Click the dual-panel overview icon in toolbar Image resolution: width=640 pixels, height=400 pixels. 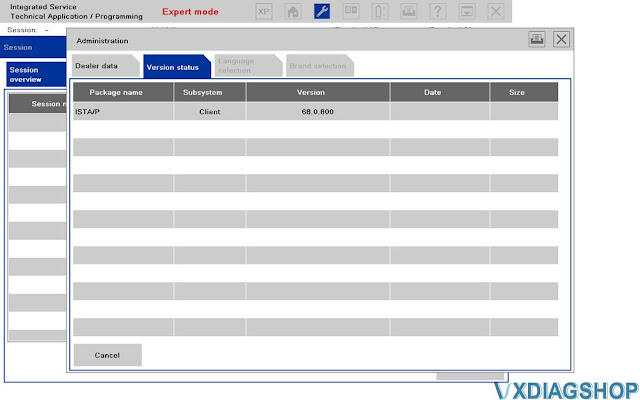(351, 11)
